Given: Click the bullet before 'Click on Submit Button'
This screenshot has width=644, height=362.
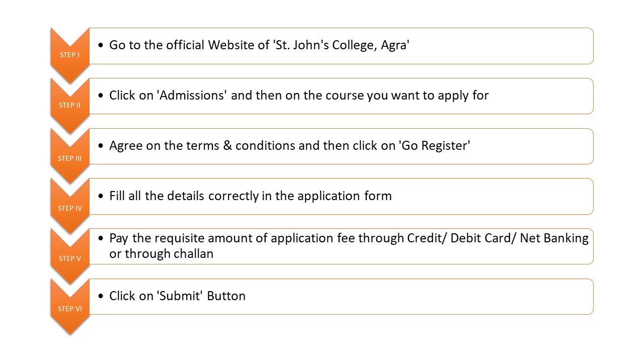Looking at the screenshot, I should click(101, 296).
